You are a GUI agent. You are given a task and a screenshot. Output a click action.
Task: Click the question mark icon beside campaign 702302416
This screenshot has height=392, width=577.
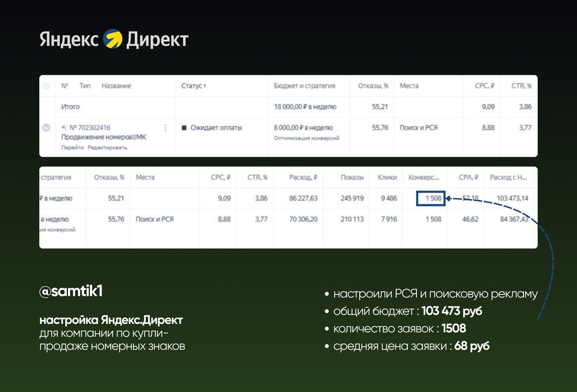click(46, 128)
